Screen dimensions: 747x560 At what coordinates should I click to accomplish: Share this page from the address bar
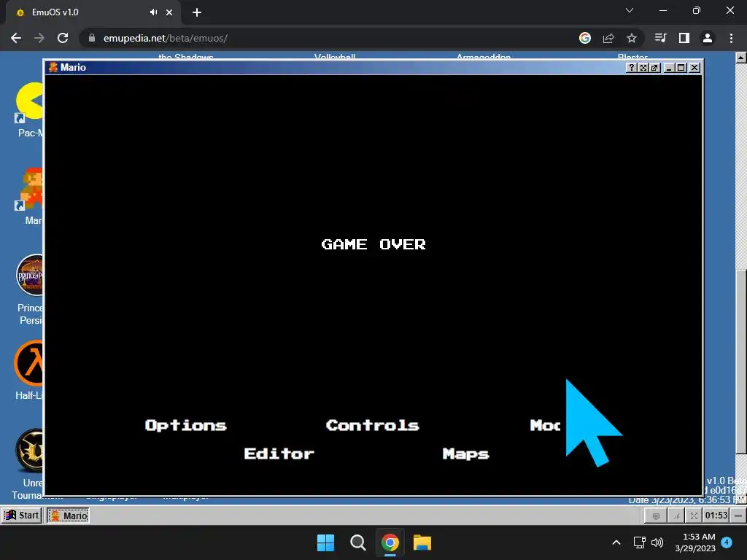click(608, 38)
